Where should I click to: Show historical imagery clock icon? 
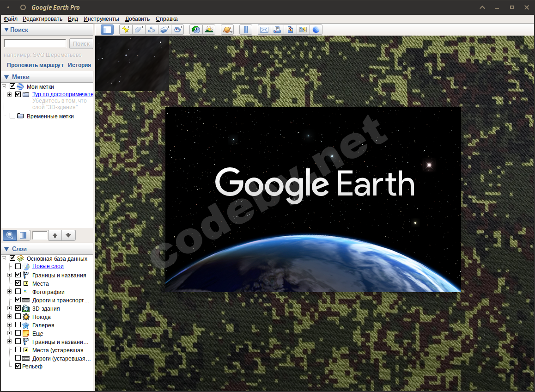point(196,30)
